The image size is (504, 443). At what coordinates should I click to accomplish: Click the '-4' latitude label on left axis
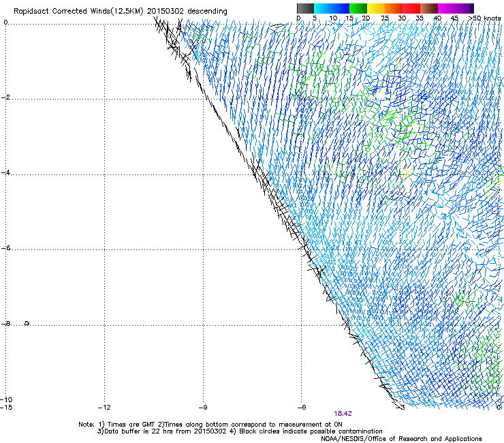click(5, 172)
